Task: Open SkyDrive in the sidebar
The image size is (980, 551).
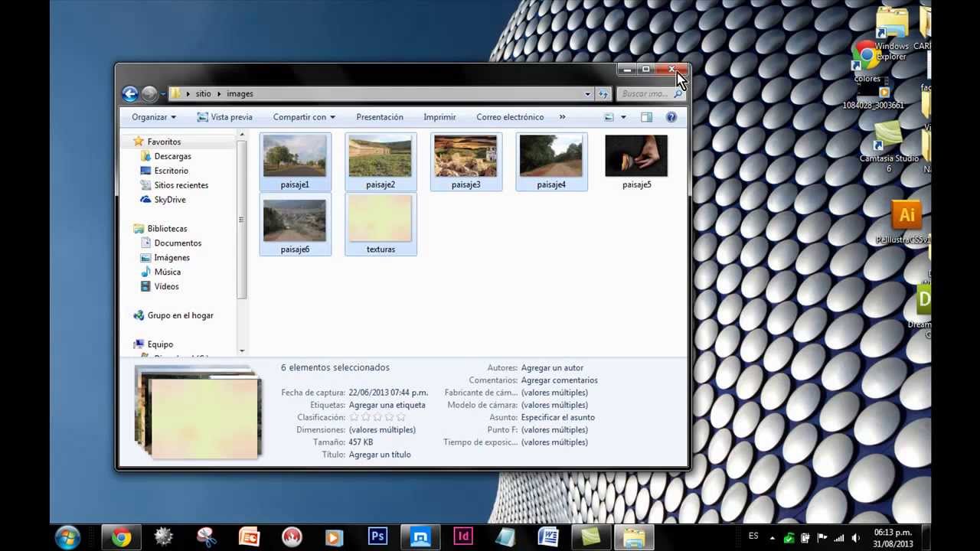Action: coord(169,200)
